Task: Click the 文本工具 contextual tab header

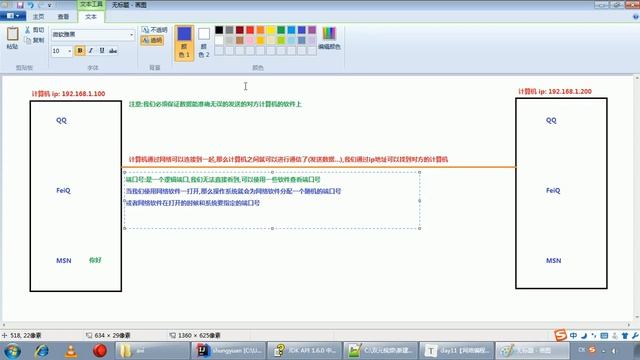Action: coord(91,4)
